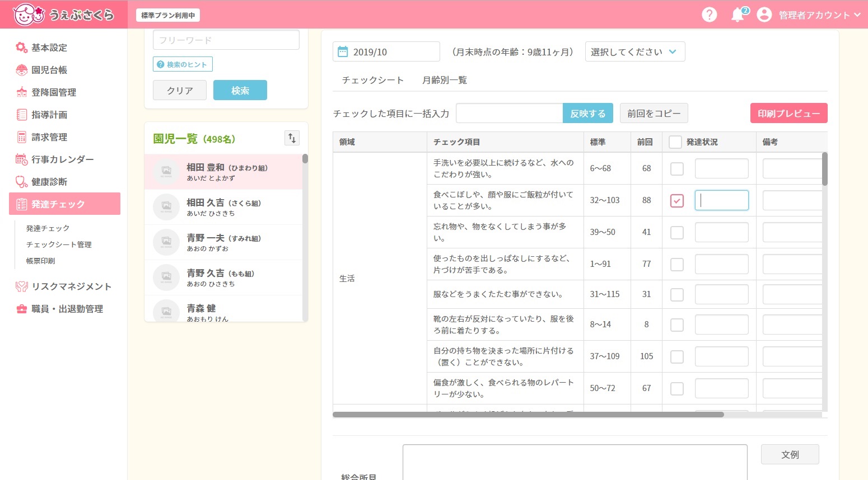Click the うぇぶさくら logo icon

[x=29, y=15]
